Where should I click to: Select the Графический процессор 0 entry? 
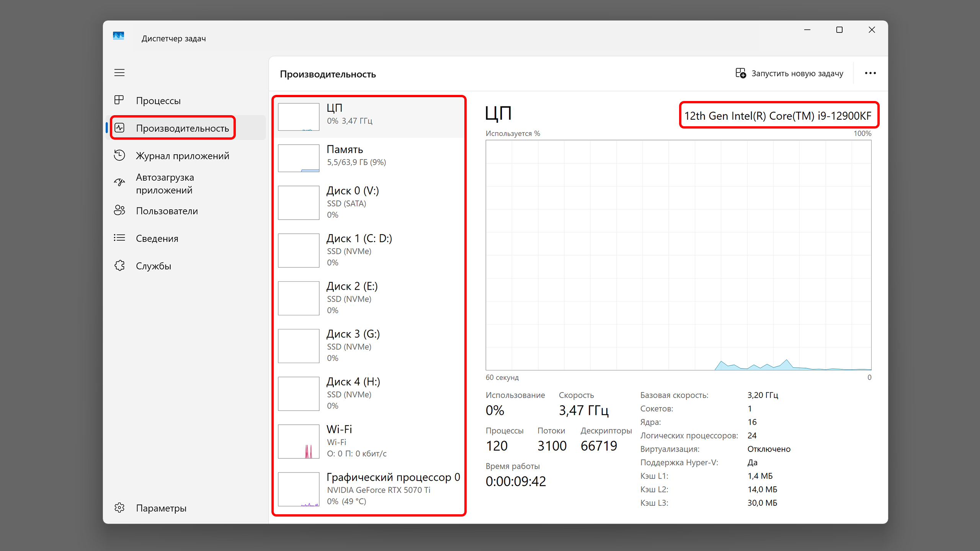tap(369, 490)
